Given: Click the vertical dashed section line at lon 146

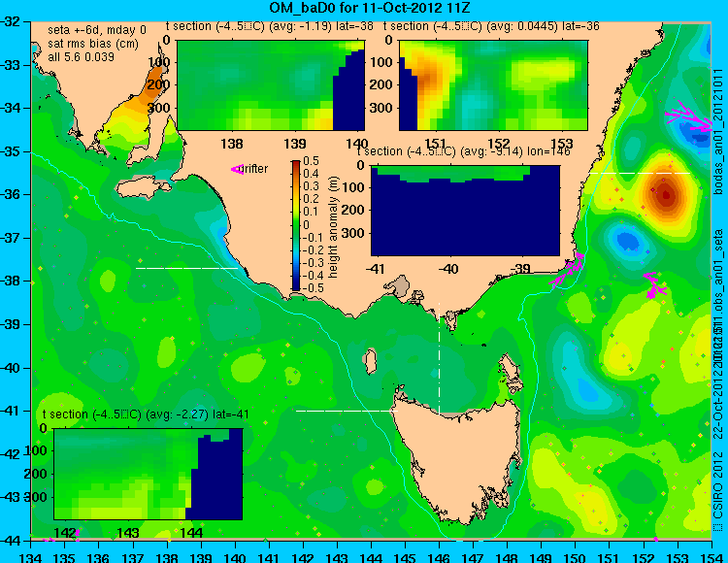Looking at the screenshot, I should 439,358.
